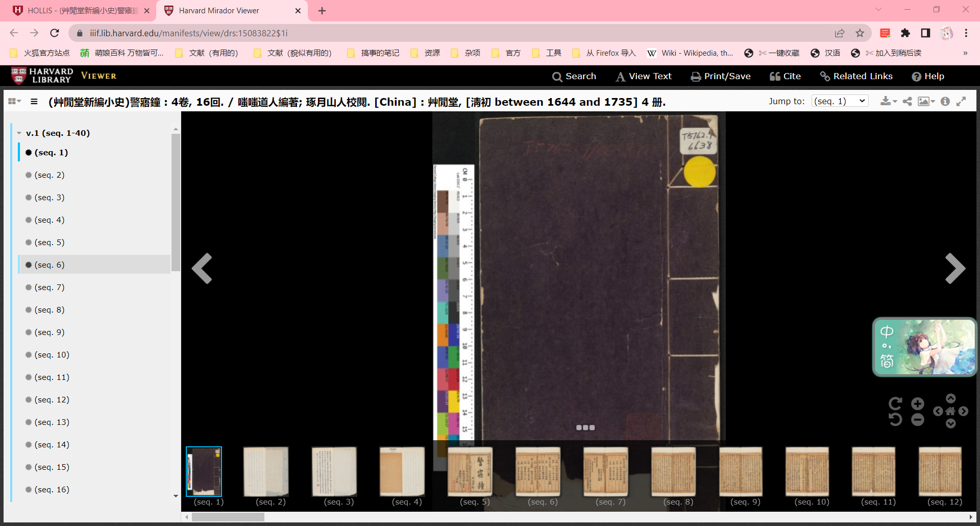Bookmark this page with star icon
980x526 pixels.
[860, 33]
